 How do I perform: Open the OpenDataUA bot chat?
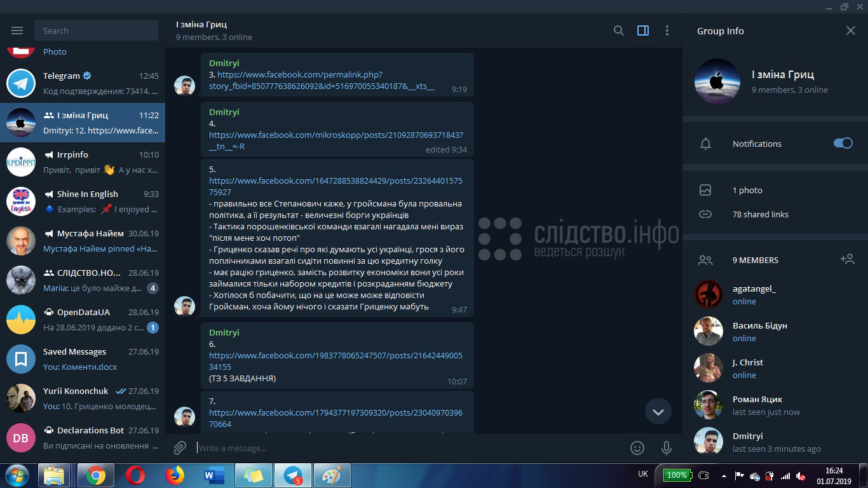click(x=83, y=320)
